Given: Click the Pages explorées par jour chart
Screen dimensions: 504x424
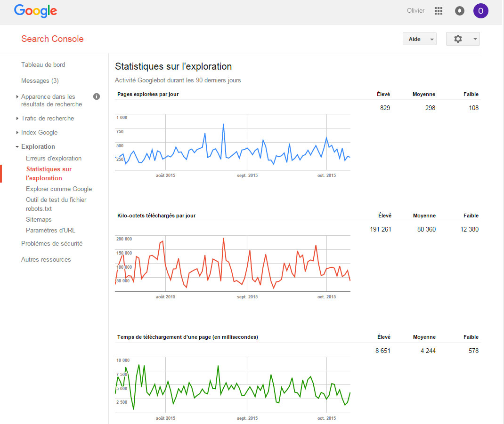Looking at the screenshot, I should click(233, 142).
